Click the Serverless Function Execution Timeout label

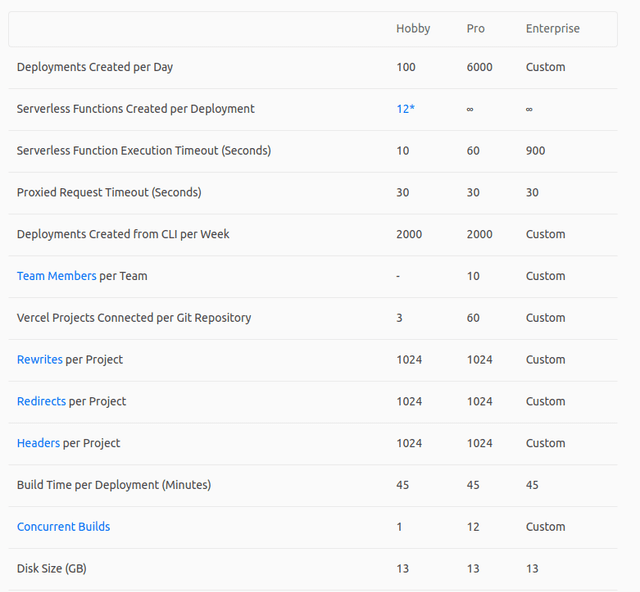(x=144, y=151)
